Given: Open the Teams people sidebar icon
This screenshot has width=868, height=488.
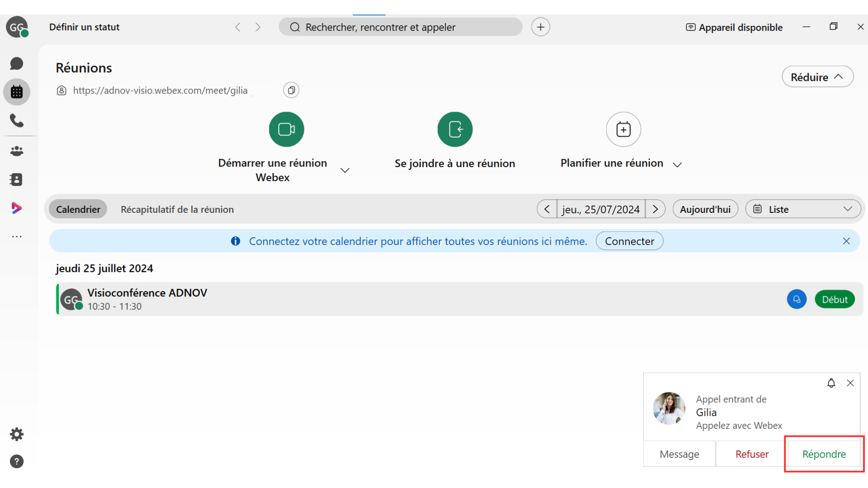Looking at the screenshot, I should pyautogui.click(x=17, y=151).
